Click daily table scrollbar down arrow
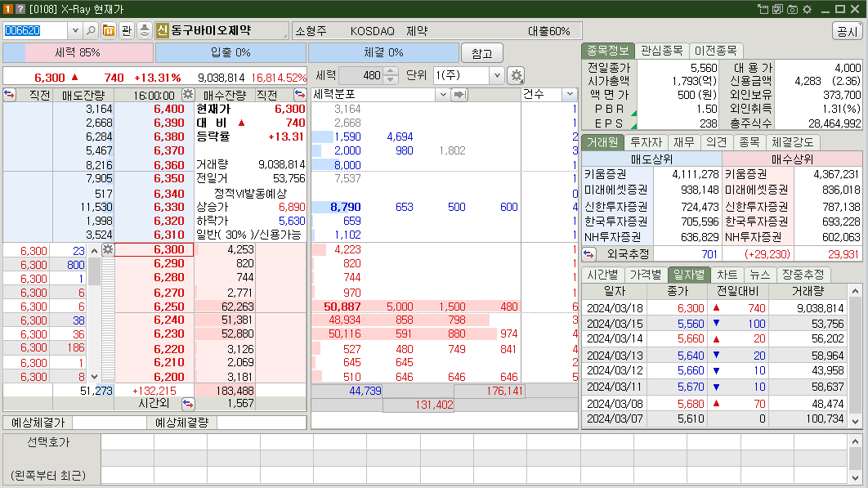Image resolution: width=868 pixels, height=488 pixels. point(855,421)
